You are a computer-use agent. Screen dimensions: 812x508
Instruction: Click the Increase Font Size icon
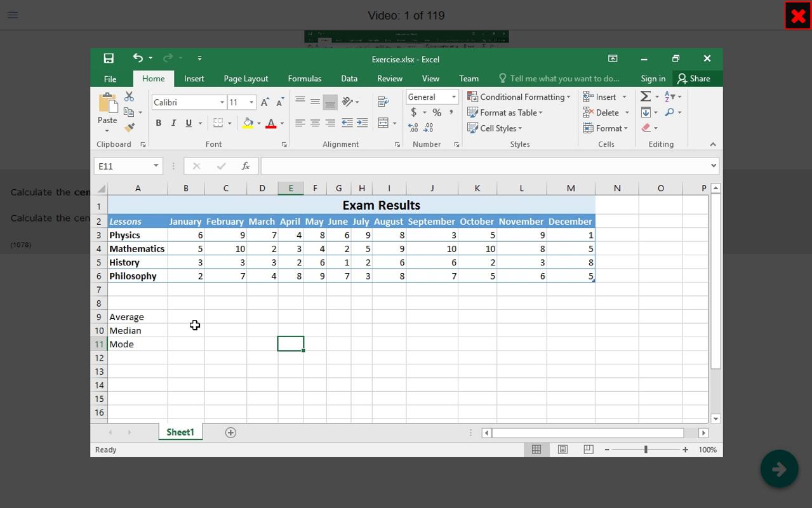pyautogui.click(x=265, y=102)
